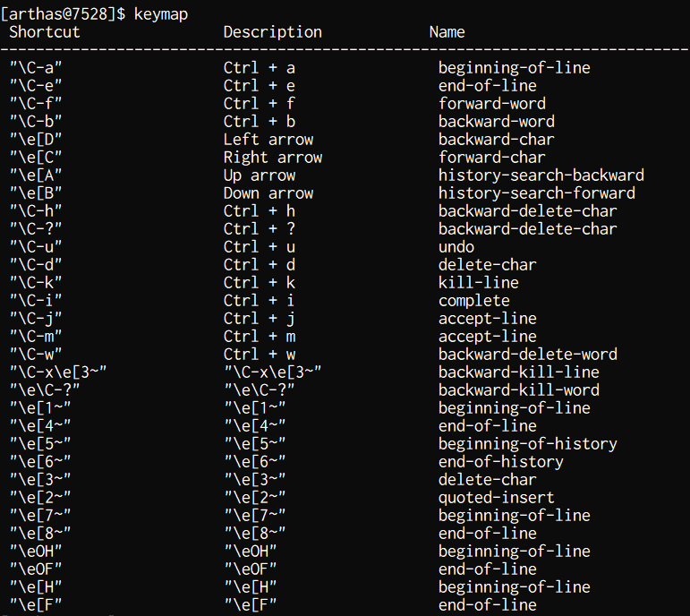Click the 'backward-kill-word' entry

(x=518, y=389)
